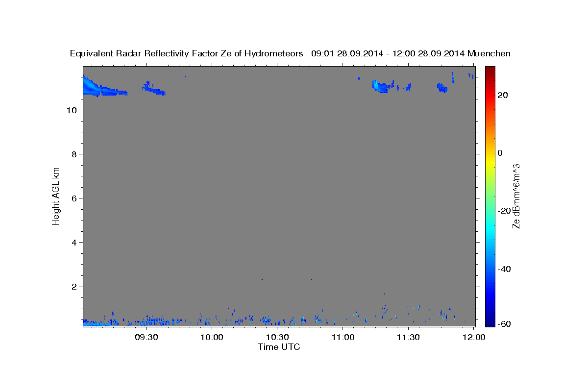588x392 pixels.
Task: Click the '09:30' time tick label
Action: click(147, 337)
